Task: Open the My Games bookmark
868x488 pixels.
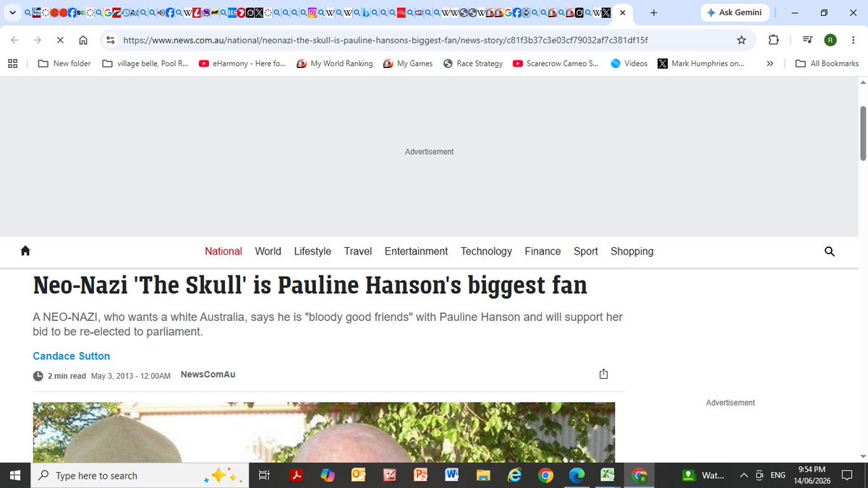Action: 408,64
